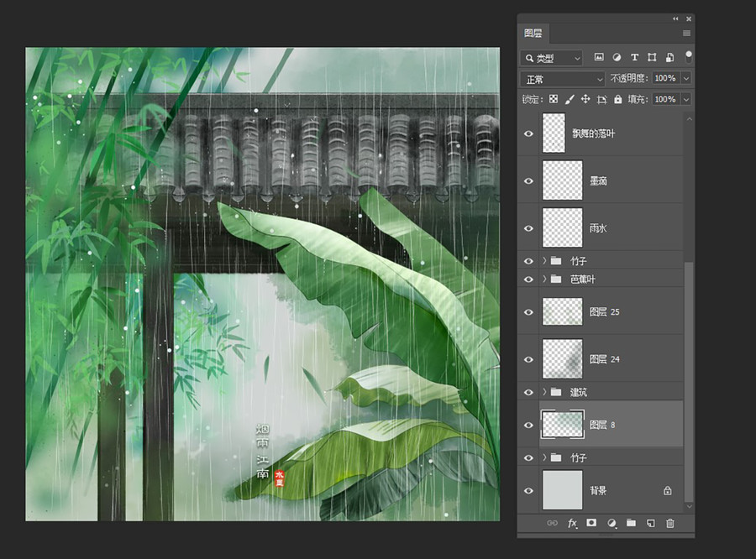Hide the 雨水 layer
The image size is (756, 559).
point(528,228)
